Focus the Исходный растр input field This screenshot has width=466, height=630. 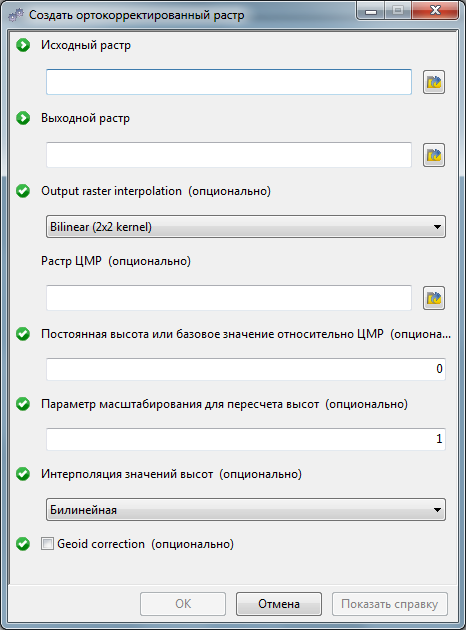229,82
